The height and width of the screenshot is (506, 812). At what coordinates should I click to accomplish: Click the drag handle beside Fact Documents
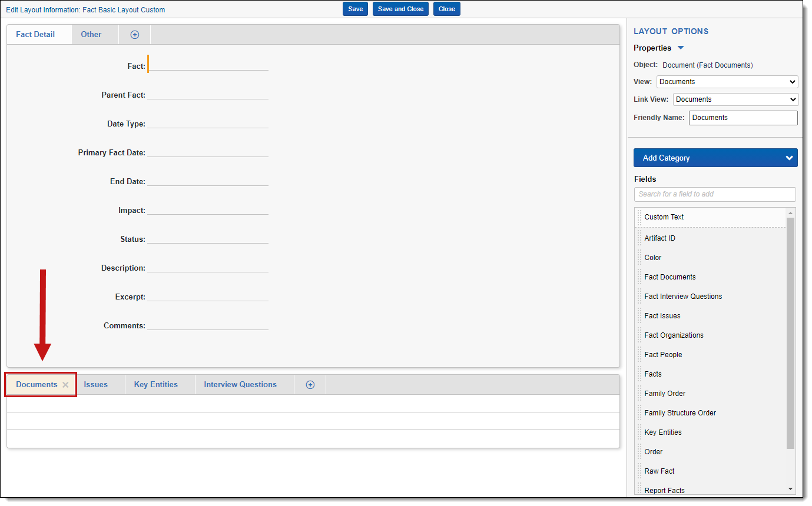(x=639, y=277)
